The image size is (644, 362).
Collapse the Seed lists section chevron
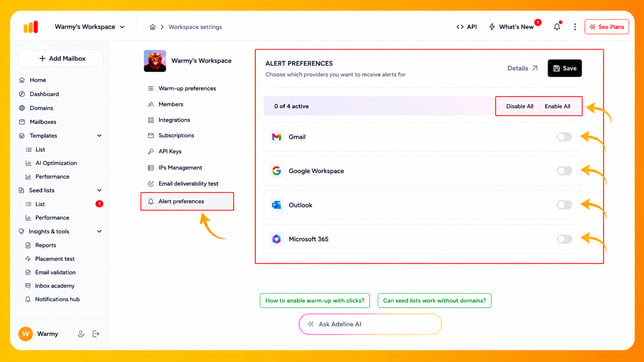click(99, 190)
